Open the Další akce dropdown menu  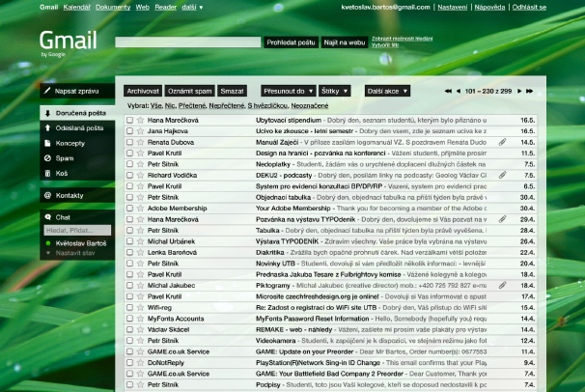[x=386, y=91]
